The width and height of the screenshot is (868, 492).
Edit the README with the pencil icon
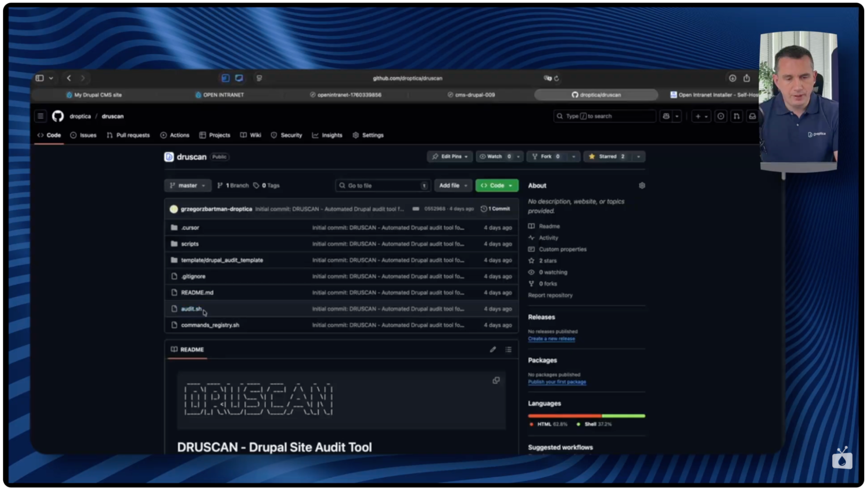[x=493, y=349]
